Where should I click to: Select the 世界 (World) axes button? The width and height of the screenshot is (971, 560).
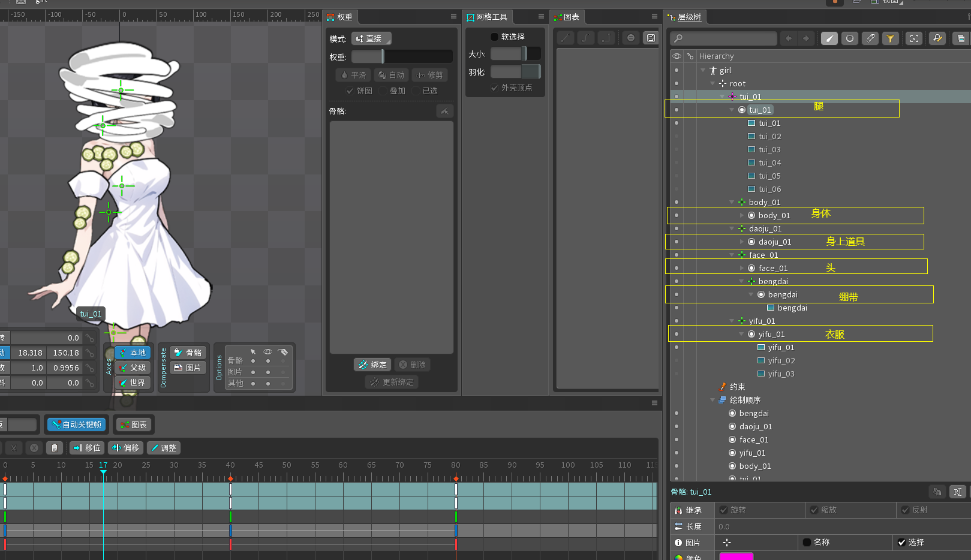tap(133, 383)
